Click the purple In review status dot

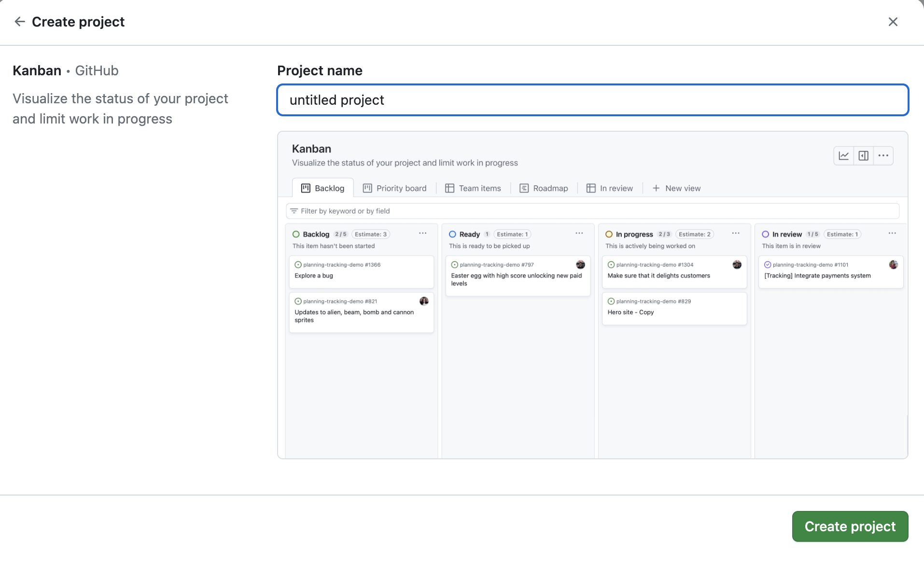(766, 234)
